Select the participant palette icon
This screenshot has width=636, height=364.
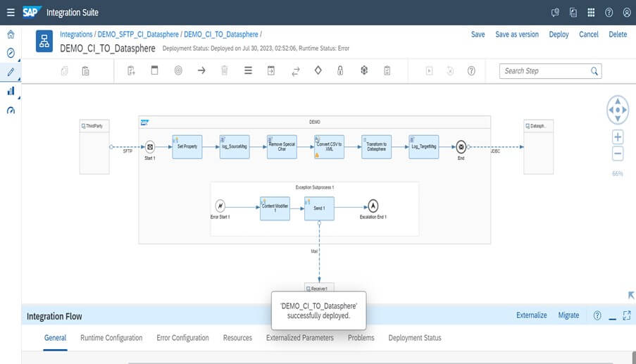[131, 70]
